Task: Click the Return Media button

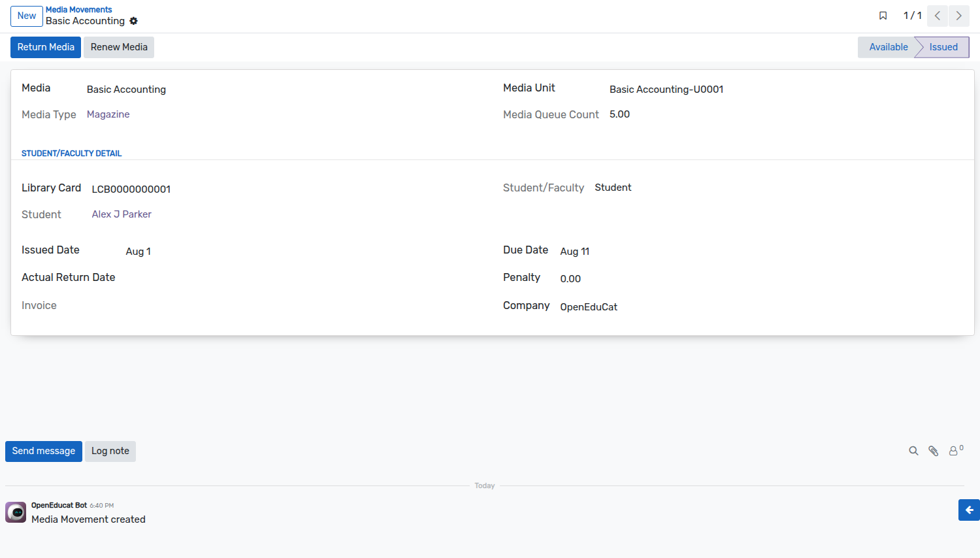Action: pos(46,47)
